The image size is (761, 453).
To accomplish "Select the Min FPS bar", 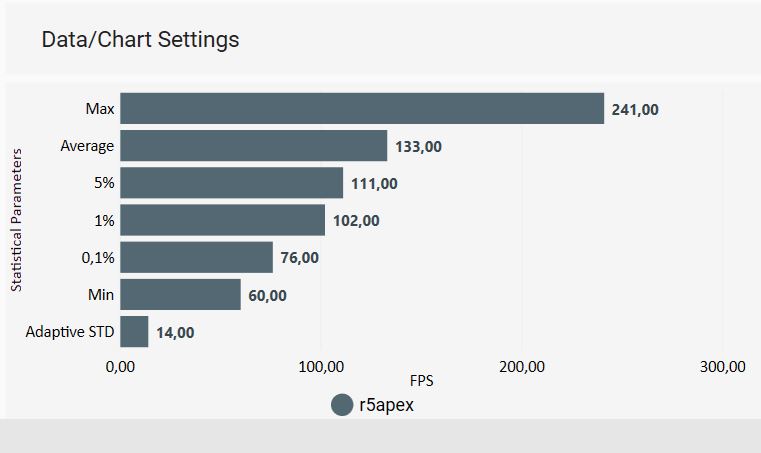I will pyautogui.click(x=180, y=294).
